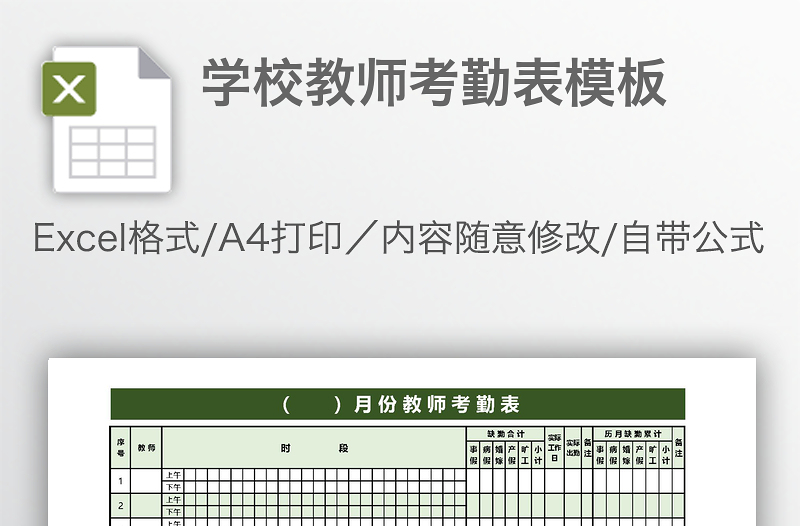Click the 缺勤合计 header cell
This screenshot has height=526, width=800.
click(x=505, y=433)
